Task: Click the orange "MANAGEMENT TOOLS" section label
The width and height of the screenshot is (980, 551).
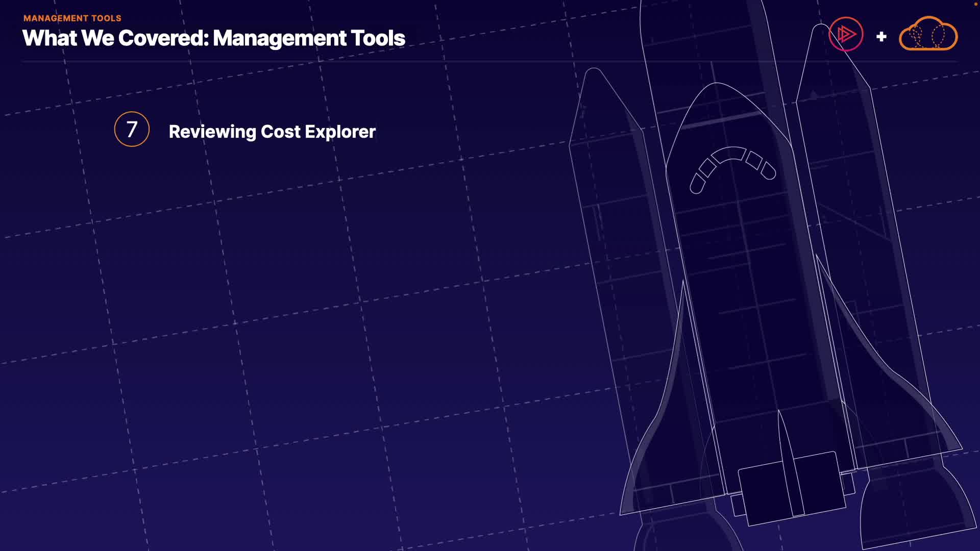Action: coord(72,18)
